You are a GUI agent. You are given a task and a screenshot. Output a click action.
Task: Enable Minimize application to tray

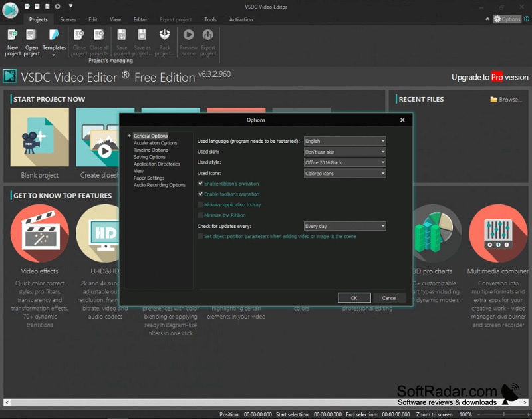201,204
